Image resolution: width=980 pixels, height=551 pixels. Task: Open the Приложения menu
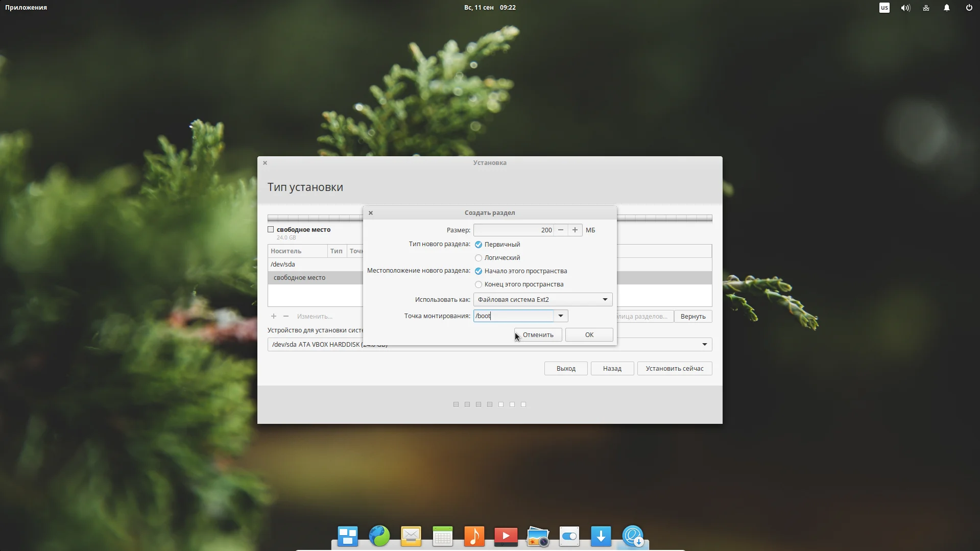click(x=26, y=8)
